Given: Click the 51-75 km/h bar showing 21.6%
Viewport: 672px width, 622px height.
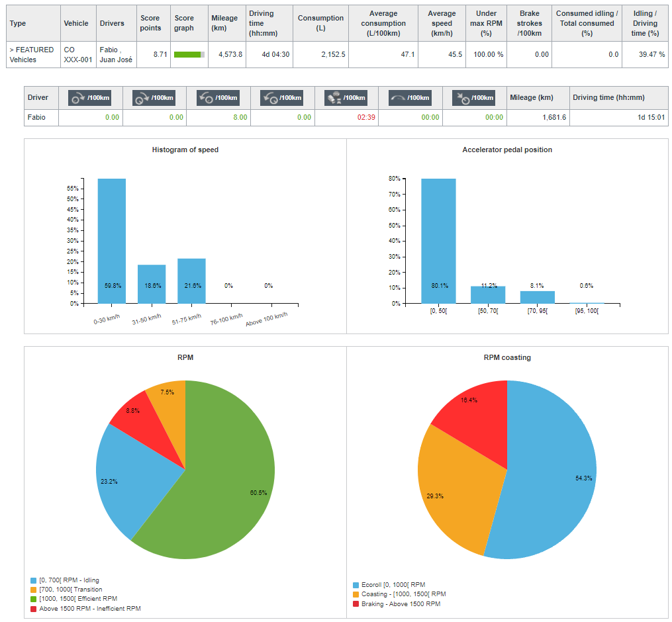Looking at the screenshot, I should click(191, 281).
